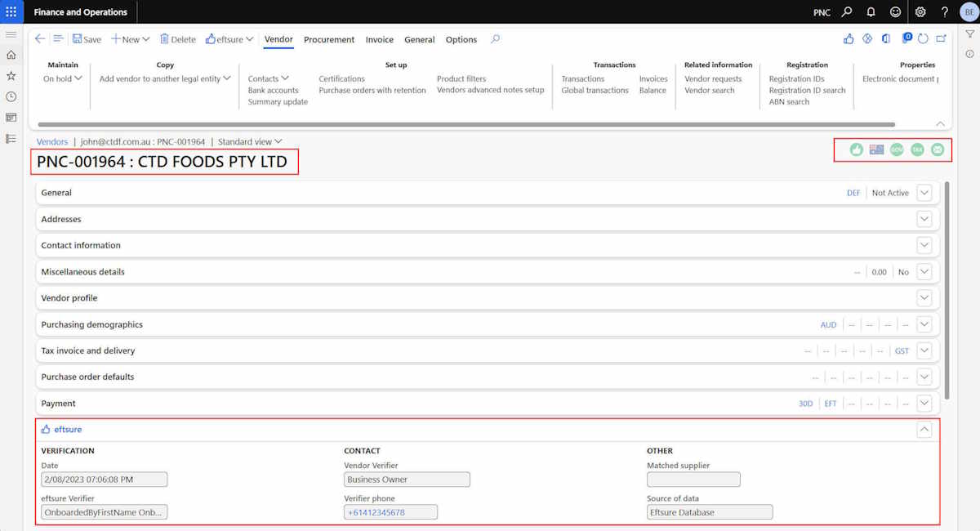Image resolution: width=980 pixels, height=531 pixels.
Task: Open ABN search
Action: click(x=789, y=102)
